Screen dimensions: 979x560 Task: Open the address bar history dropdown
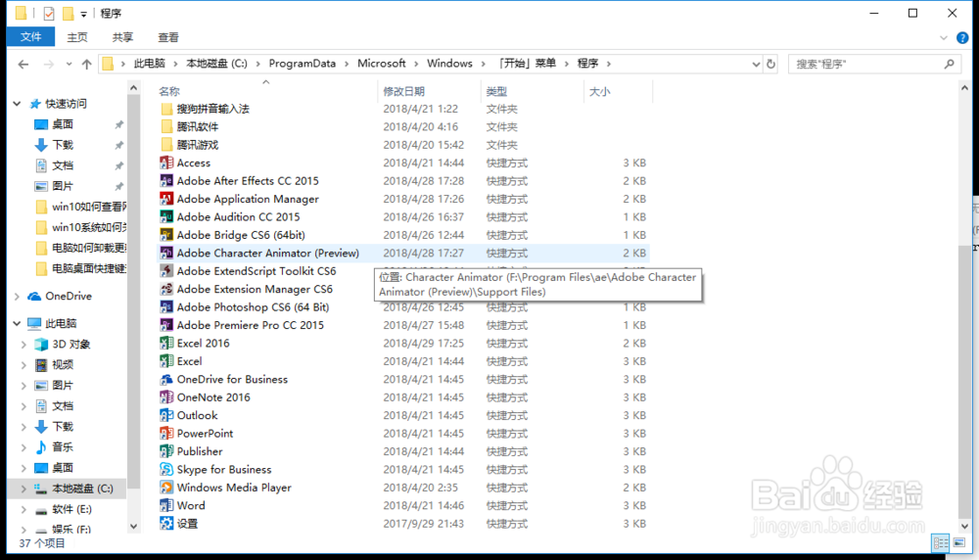pos(756,64)
